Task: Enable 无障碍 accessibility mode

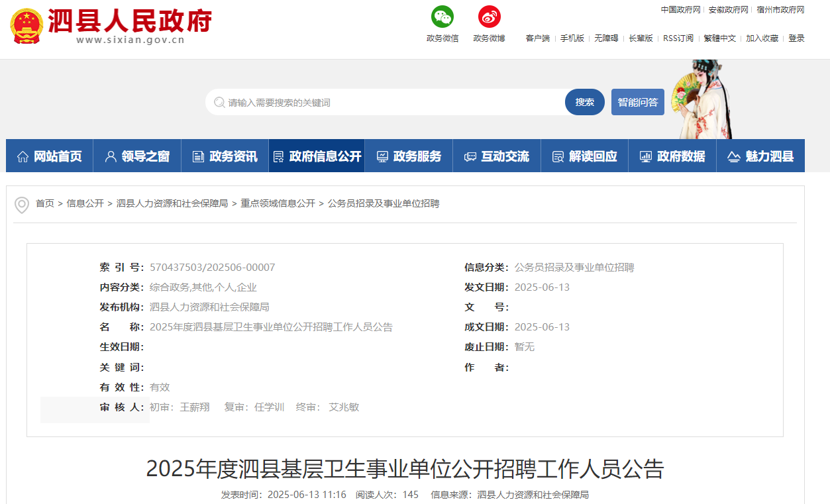Action: point(606,38)
